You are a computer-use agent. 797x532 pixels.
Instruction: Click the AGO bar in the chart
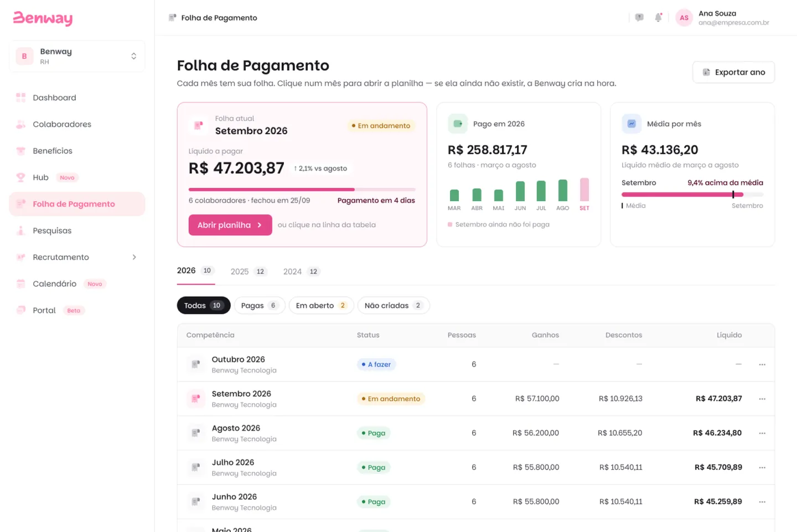pyautogui.click(x=563, y=190)
